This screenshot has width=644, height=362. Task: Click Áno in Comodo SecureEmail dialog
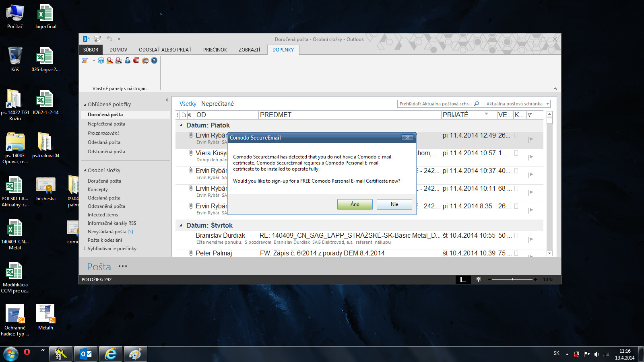(x=355, y=204)
